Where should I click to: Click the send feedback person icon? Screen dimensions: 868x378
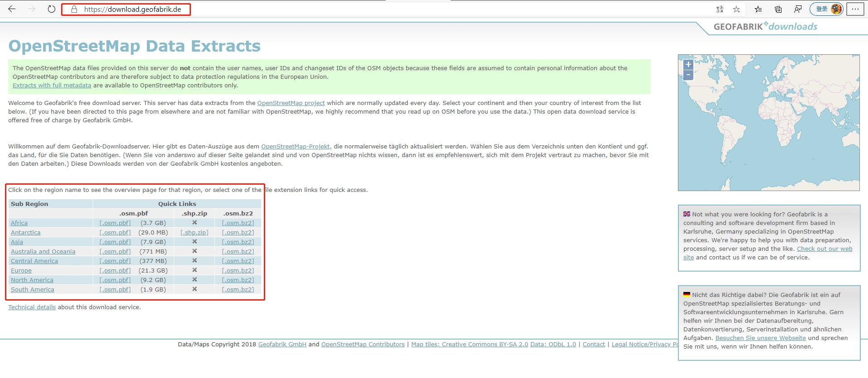pyautogui.click(x=798, y=9)
